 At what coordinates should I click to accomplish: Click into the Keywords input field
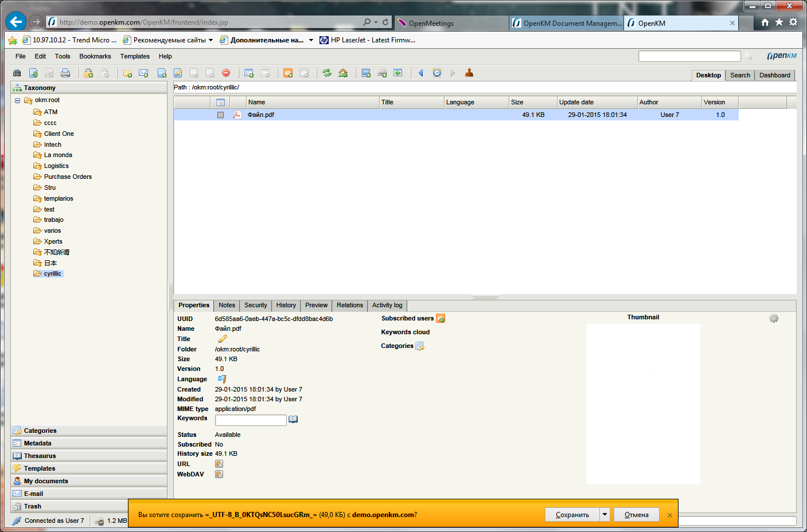[250, 420]
